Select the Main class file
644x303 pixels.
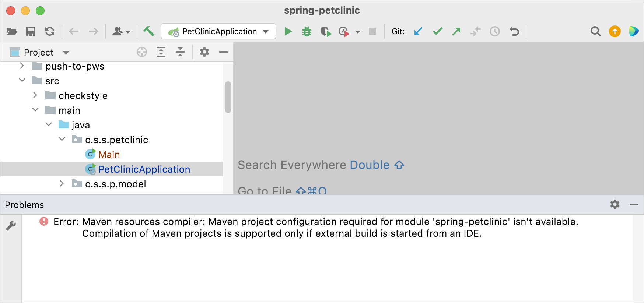click(x=109, y=155)
